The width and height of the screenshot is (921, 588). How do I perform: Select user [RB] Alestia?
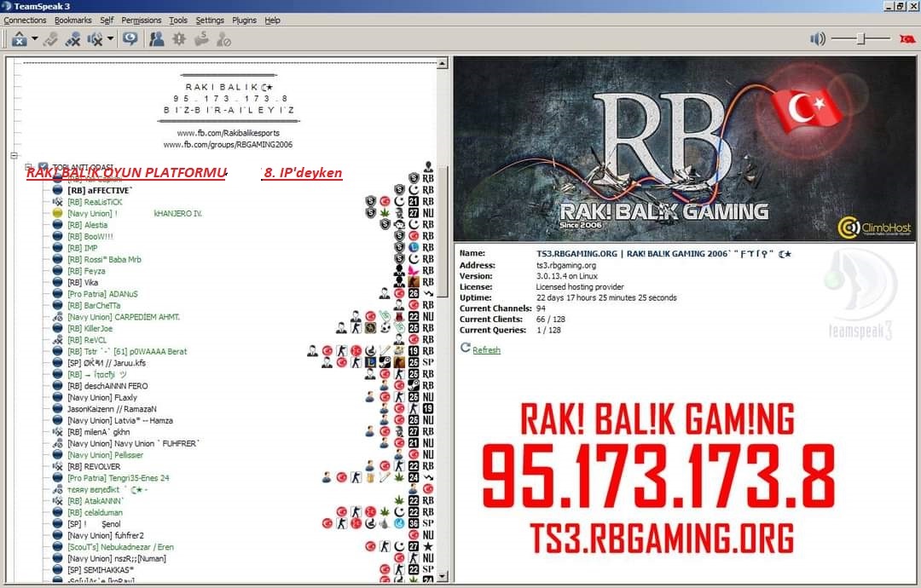[x=88, y=225]
